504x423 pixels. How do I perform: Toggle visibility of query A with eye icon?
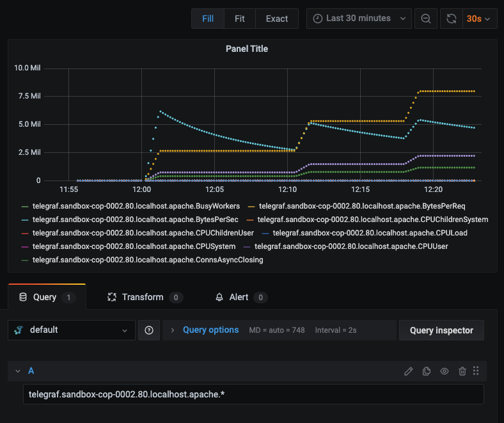point(445,371)
